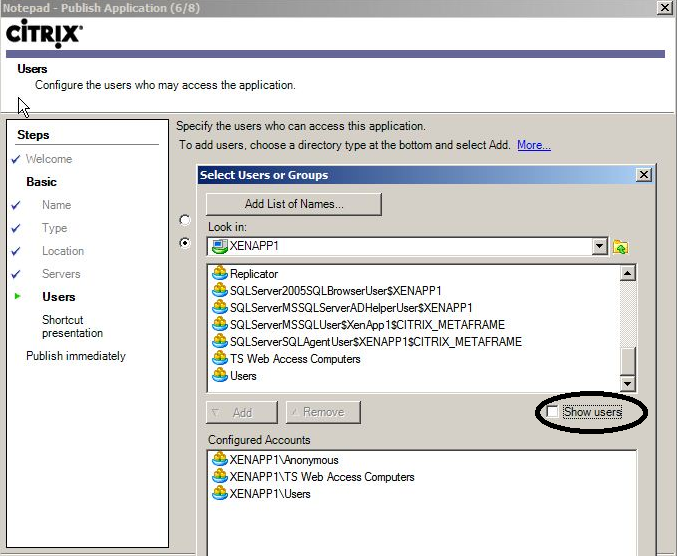677x556 pixels.
Task: Click the SQLServerMSSQLUser$XenApp1$CITRIX_METAFRAME group icon
Action: (220, 324)
